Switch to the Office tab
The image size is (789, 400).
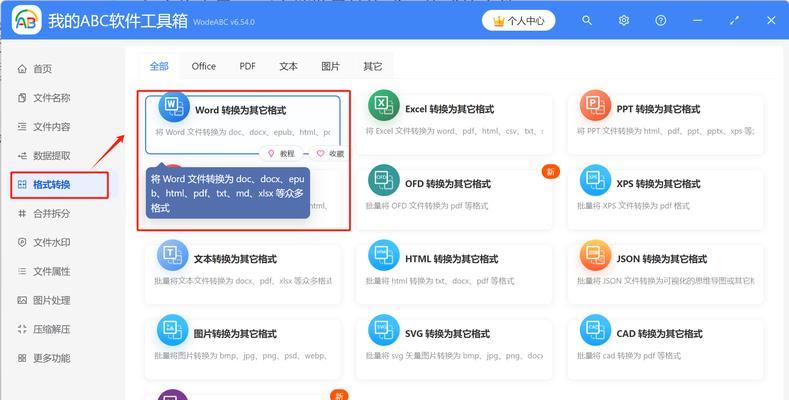coord(203,66)
